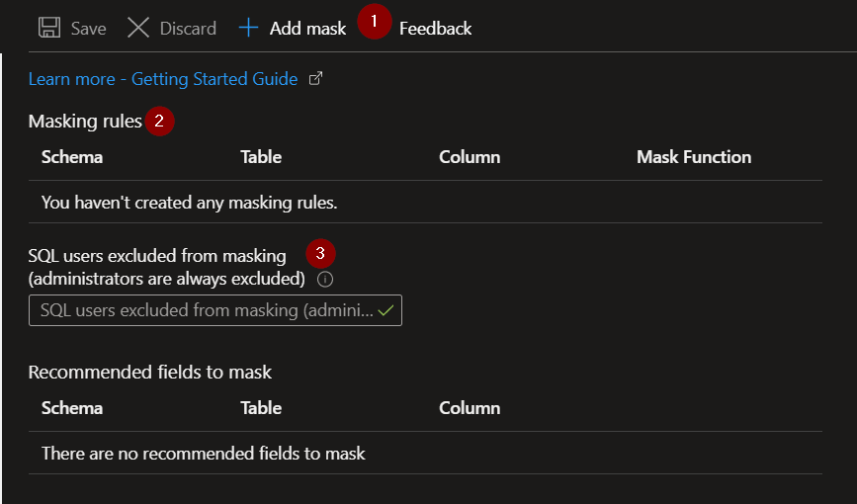Click Column header in Masking rules table
Screen dimensions: 857x504
coord(470,157)
